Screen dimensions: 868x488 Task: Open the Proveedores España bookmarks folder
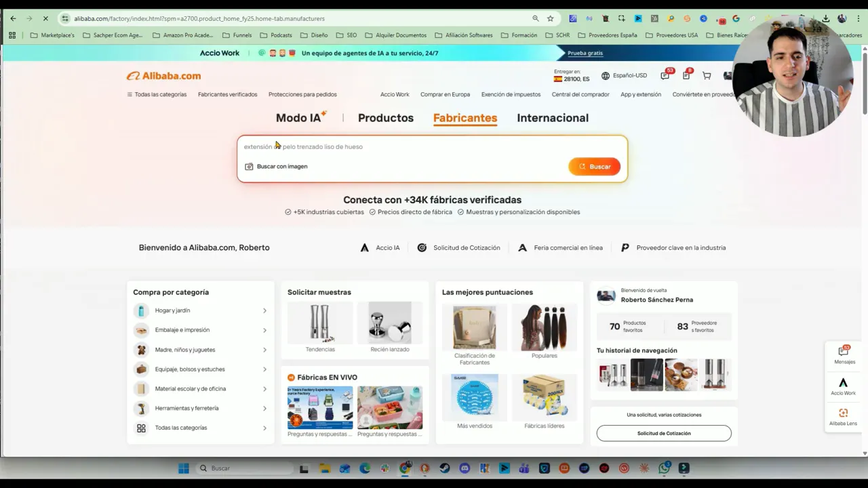pyautogui.click(x=608, y=35)
